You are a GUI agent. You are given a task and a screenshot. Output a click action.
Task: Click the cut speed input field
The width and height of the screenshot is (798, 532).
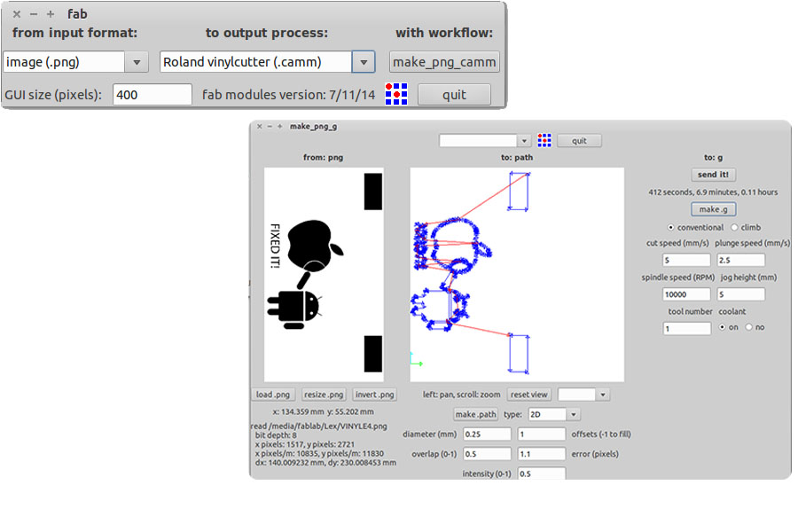[x=686, y=260]
